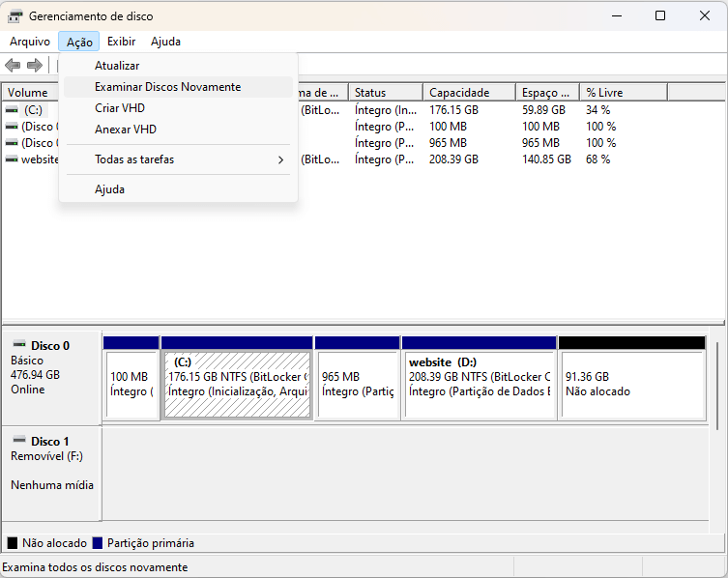
Task: Click the Forward arrow toolbar icon
Action: pos(35,65)
